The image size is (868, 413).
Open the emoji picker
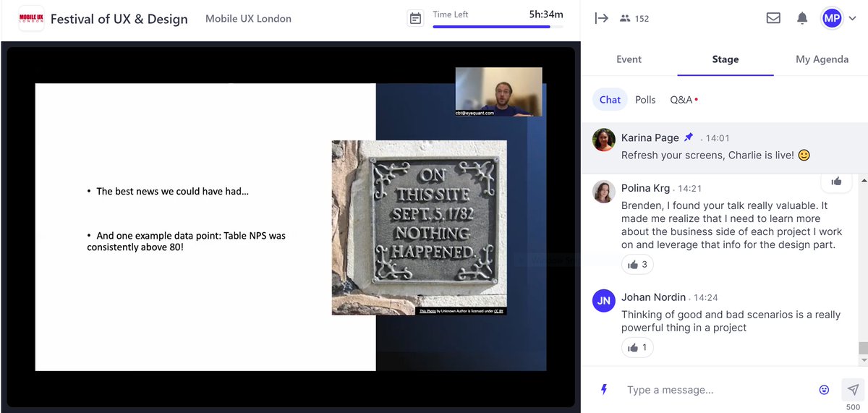tap(824, 390)
